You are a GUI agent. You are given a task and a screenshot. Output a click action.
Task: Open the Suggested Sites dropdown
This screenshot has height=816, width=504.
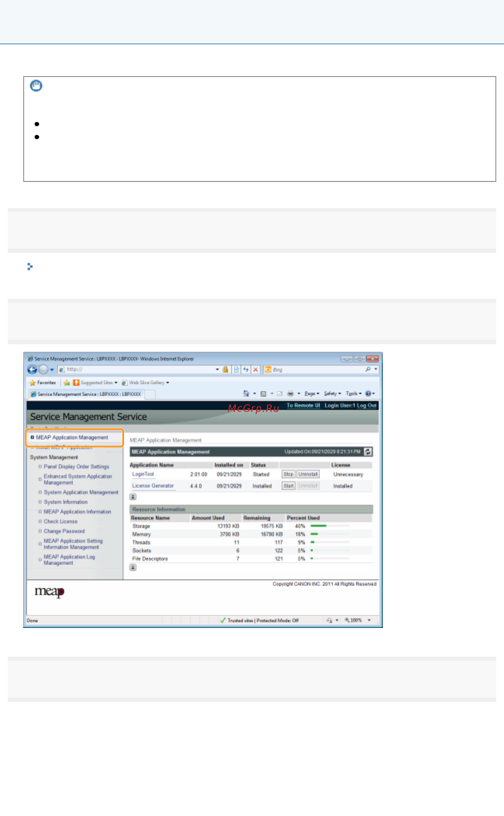(x=95, y=383)
